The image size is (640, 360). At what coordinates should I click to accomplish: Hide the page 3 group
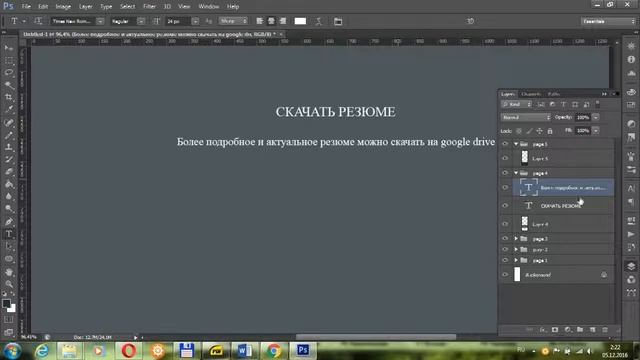point(505,238)
